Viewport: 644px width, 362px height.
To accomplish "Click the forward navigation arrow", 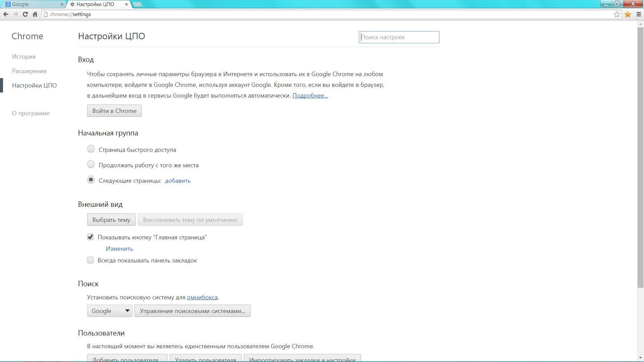I will coord(15,14).
